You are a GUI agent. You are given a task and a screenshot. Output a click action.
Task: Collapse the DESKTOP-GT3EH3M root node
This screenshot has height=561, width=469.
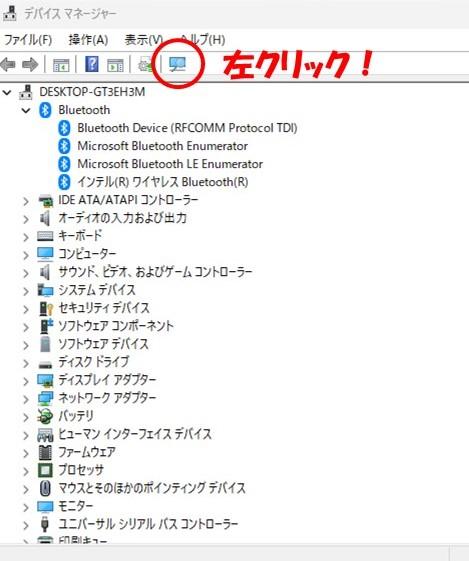point(6,92)
